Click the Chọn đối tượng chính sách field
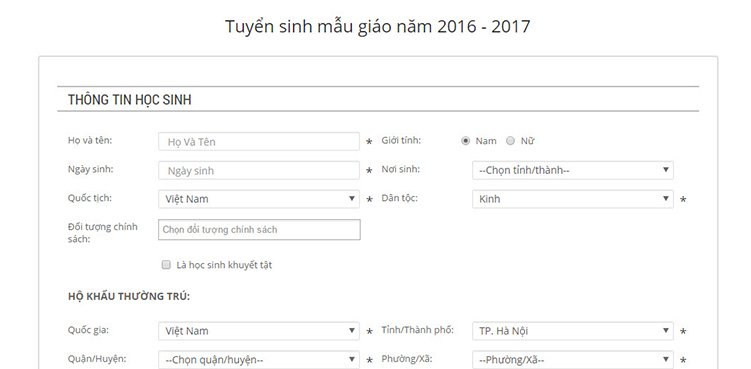 [x=259, y=230]
